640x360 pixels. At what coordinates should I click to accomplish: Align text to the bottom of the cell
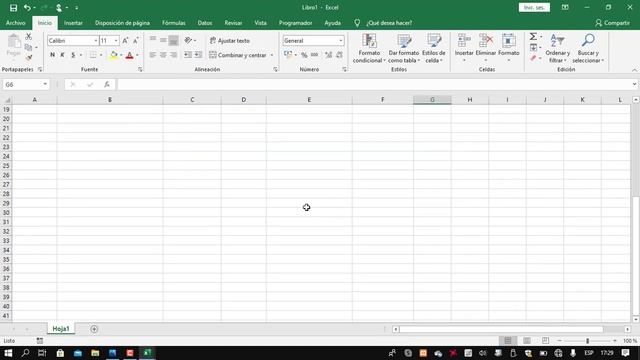point(173,40)
